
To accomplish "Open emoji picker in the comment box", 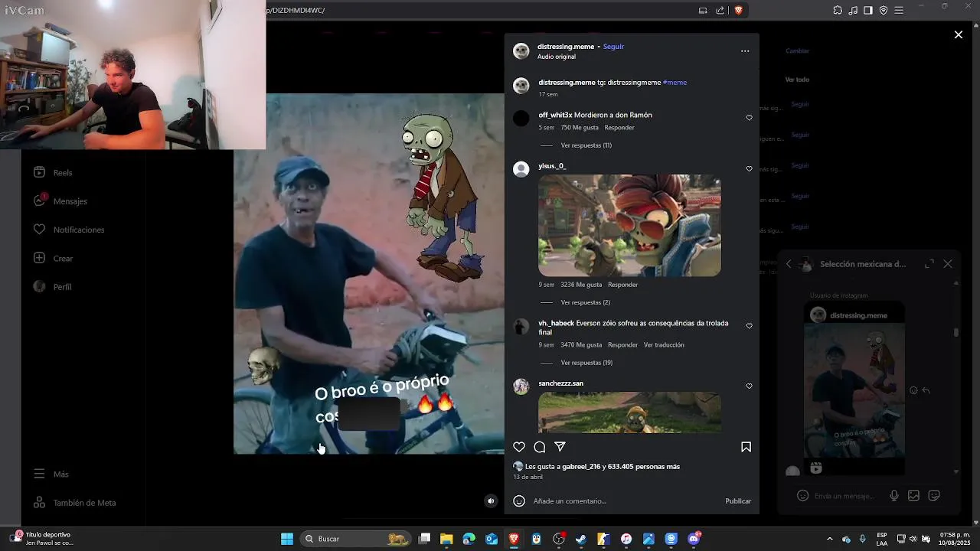I will click(x=519, y=501).
